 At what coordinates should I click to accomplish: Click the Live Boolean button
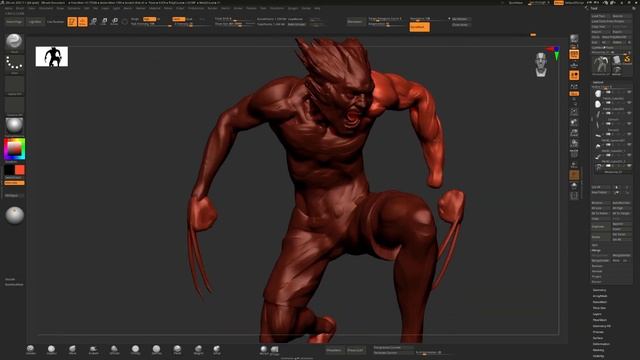click(56, 22)
